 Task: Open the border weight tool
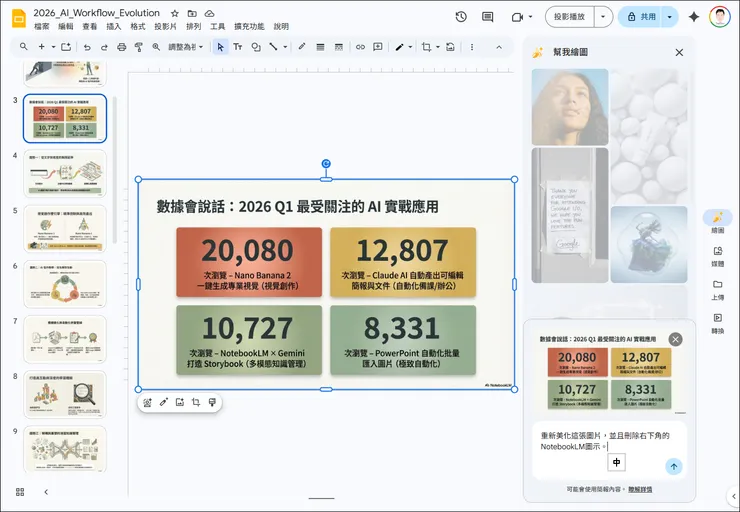coord(320,47)
